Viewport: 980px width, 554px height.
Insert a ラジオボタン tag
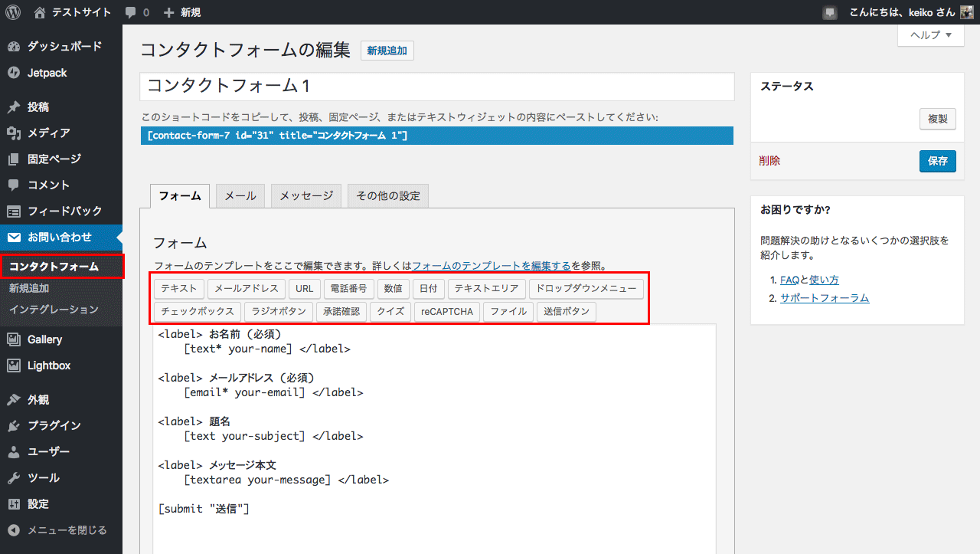click(279, 312)
